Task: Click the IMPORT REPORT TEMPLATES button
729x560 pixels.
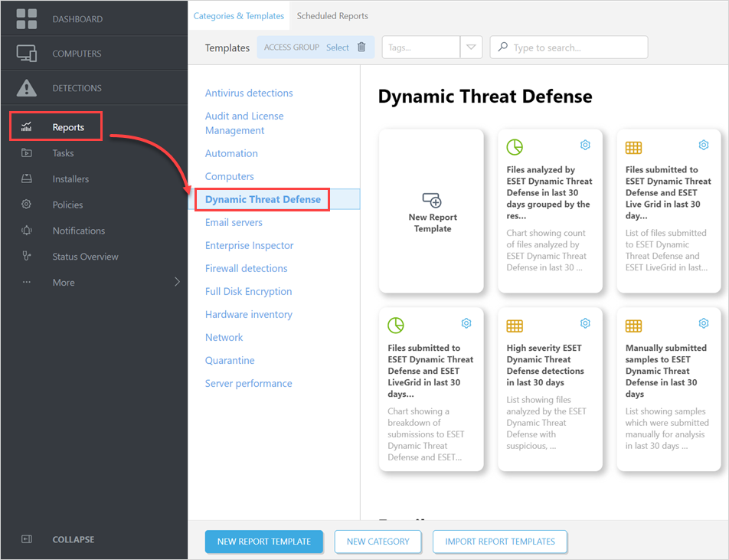Action: [500, 542]
